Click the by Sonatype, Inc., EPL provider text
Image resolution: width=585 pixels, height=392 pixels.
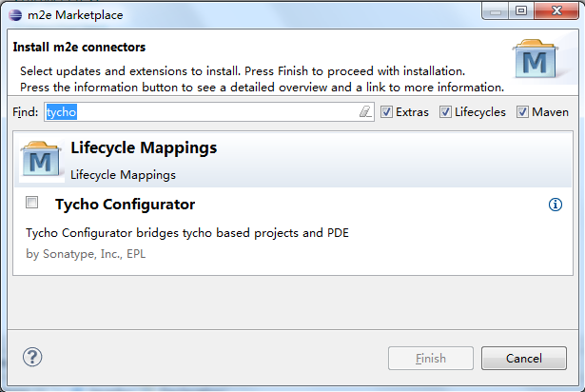(86, 254)
